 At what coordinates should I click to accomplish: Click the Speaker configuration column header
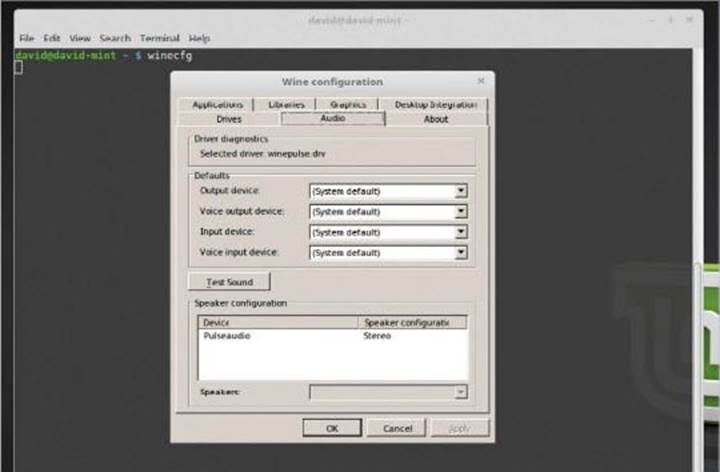[x=412, y=322]
